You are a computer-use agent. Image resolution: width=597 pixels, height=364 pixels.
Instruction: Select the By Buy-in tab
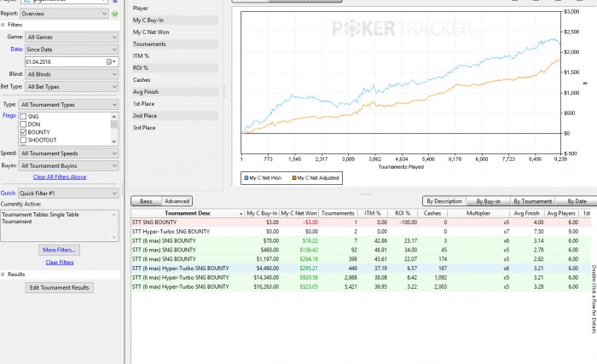point(488,201)
